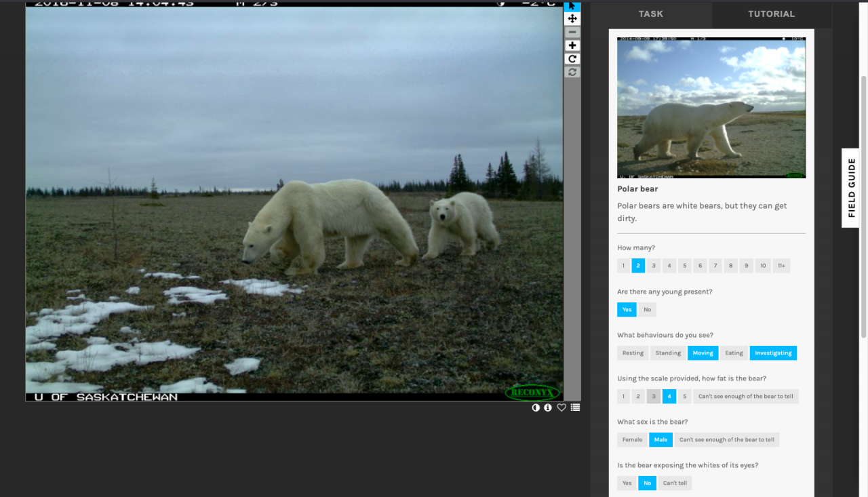The width and height of the screenshot is (868, 497).
Task: Choose 5 in How many count row
Action: pos(685,266)
